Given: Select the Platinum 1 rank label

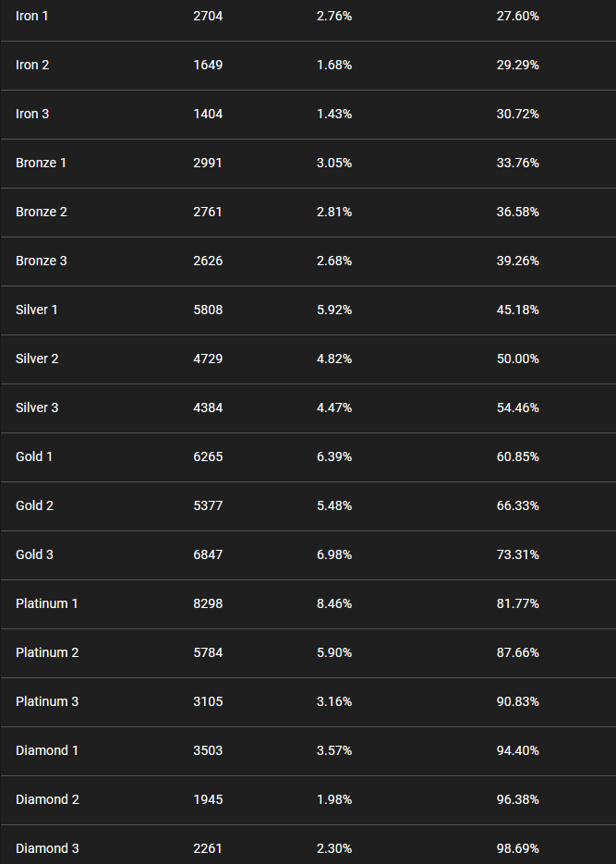Looking at the screenshot, I should pyautogui.click(x=47, y=604).
